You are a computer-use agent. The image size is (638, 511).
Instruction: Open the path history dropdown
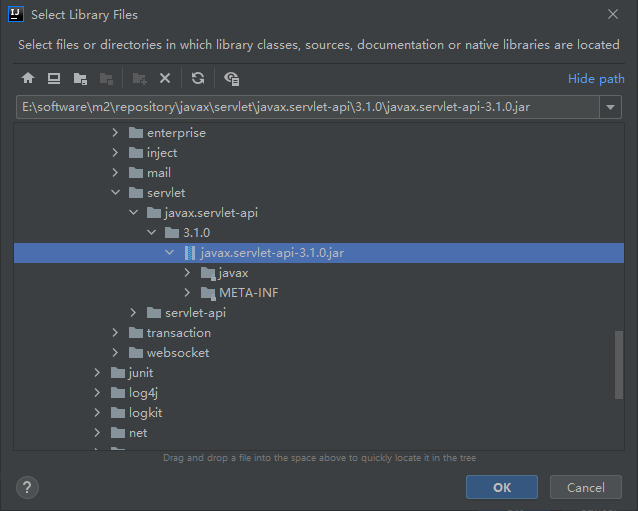pos(612,107)
